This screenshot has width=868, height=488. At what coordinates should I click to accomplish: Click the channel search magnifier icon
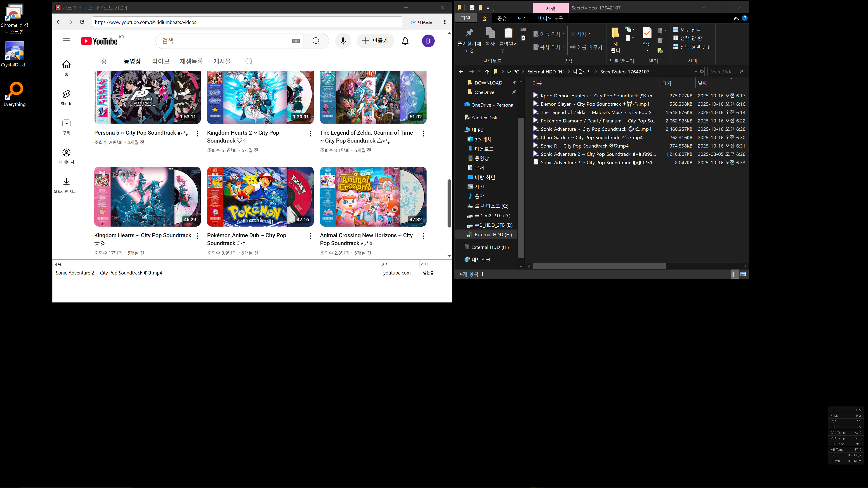249,61
